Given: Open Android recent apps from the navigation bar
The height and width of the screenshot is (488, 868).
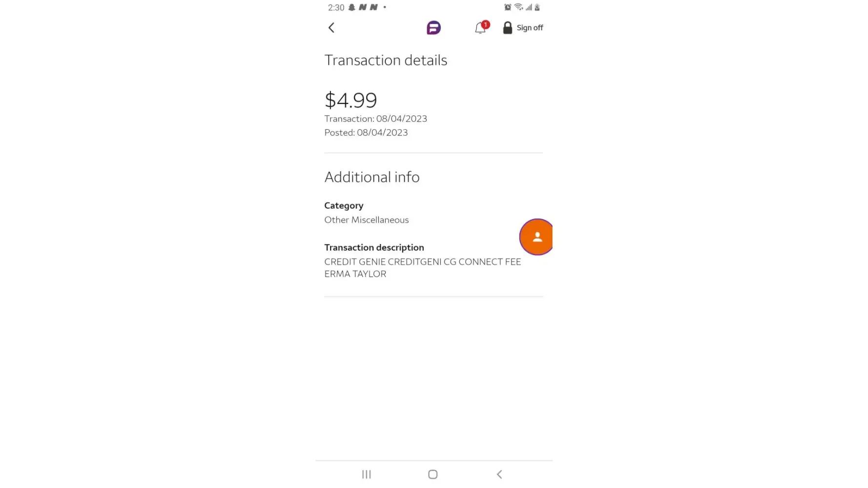Looking at the screenshot, I should click(x=367, y=474).
